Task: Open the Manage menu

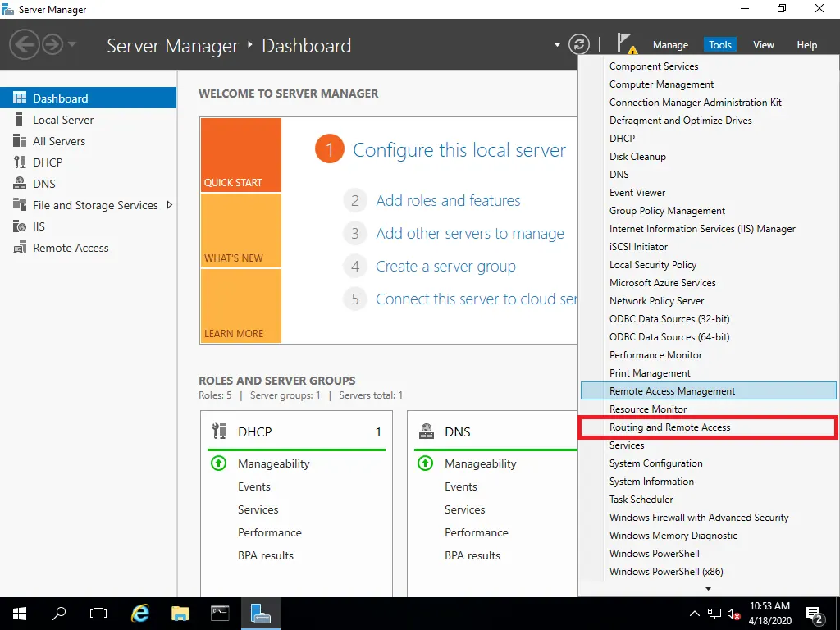Action: point(670,45)
